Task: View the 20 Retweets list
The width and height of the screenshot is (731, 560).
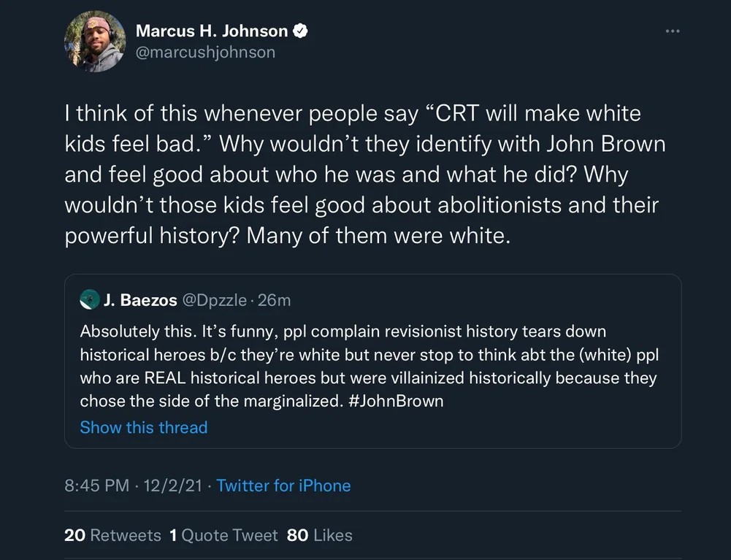Action: click(x=112, y=535)
